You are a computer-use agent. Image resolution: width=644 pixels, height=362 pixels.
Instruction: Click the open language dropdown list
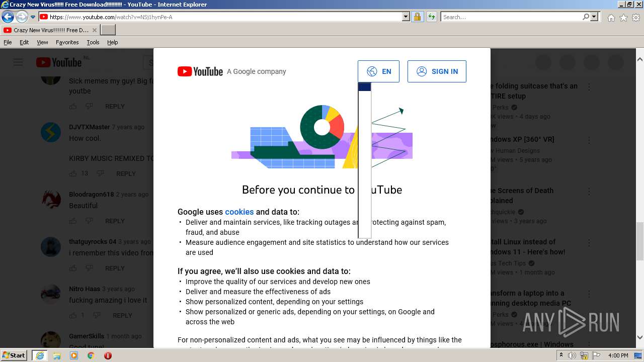(365, 160)
